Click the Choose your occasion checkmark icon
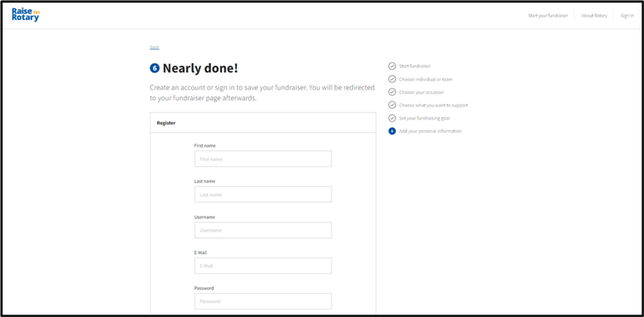 [392, 92]
